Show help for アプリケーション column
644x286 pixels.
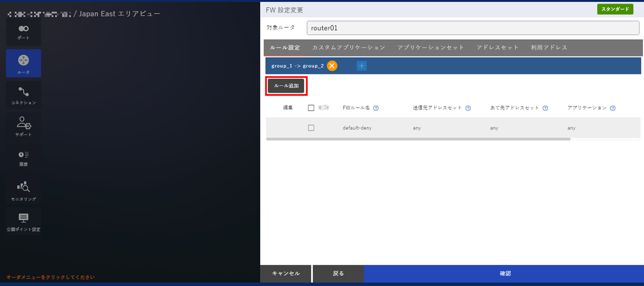pyautogui.click(x=613, y=108)
